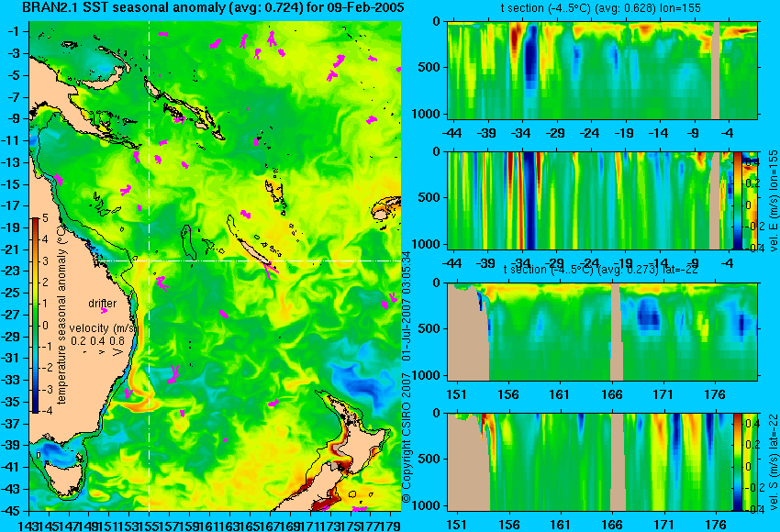Open the lat=-22 temperature section plot

click(602, 331)
